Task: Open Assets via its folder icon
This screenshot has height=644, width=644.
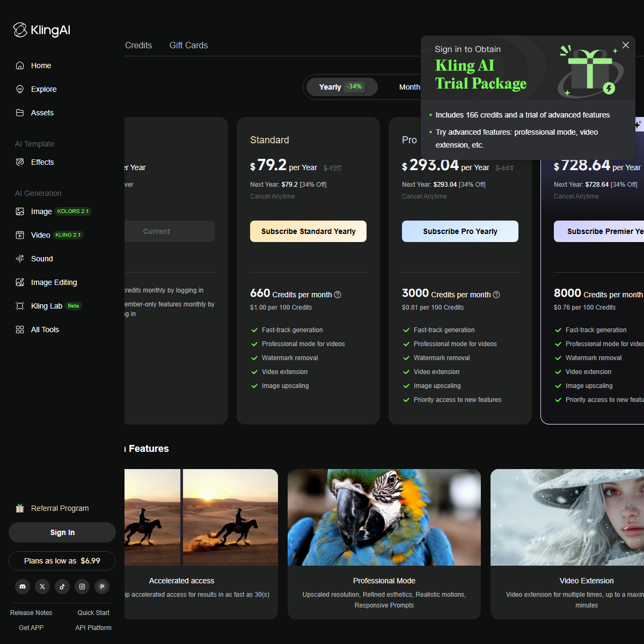Action: 20,113
